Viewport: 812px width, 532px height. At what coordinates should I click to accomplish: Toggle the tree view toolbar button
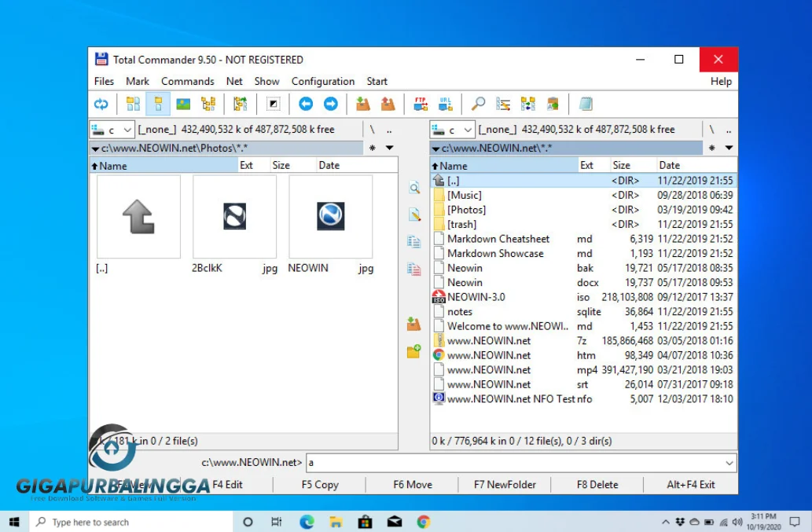coord(208,104)
